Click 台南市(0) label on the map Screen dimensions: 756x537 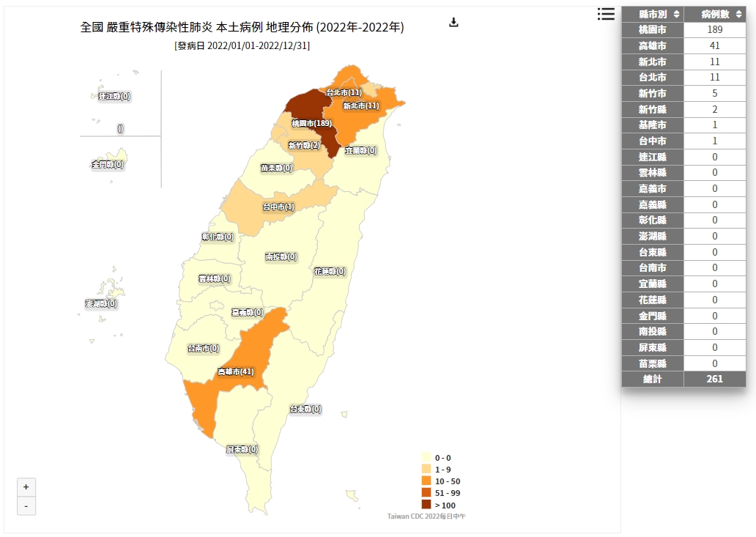pyautogui.click(x=204, y=348)
